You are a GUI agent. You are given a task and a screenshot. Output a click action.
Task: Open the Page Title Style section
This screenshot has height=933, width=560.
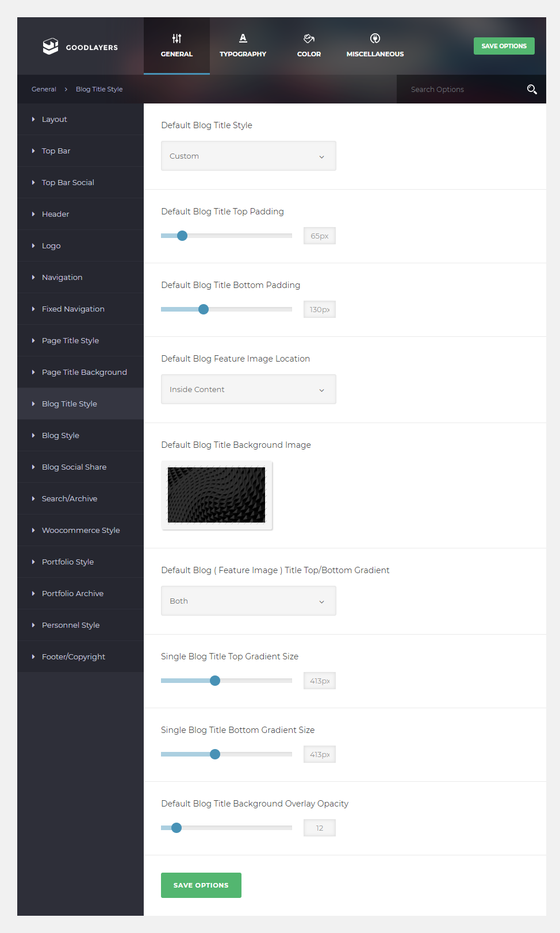[x=80, y=340]
